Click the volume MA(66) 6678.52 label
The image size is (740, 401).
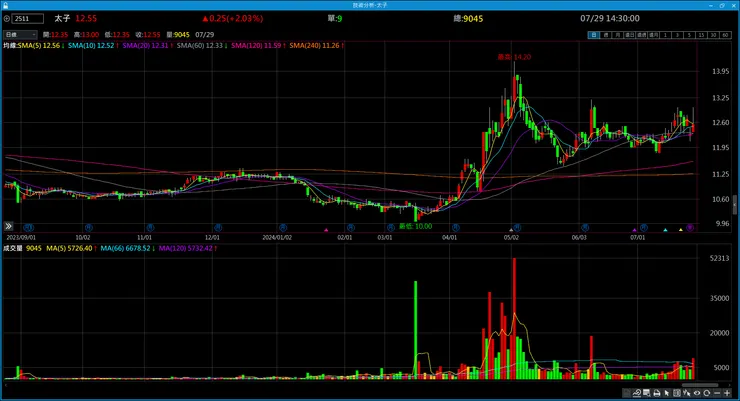click(127, 248)
